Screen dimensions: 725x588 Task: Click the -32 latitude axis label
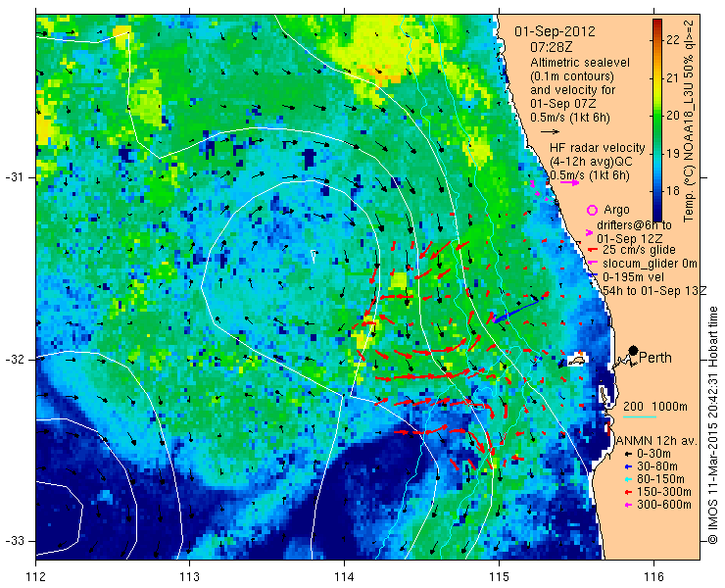pos(14,360)
